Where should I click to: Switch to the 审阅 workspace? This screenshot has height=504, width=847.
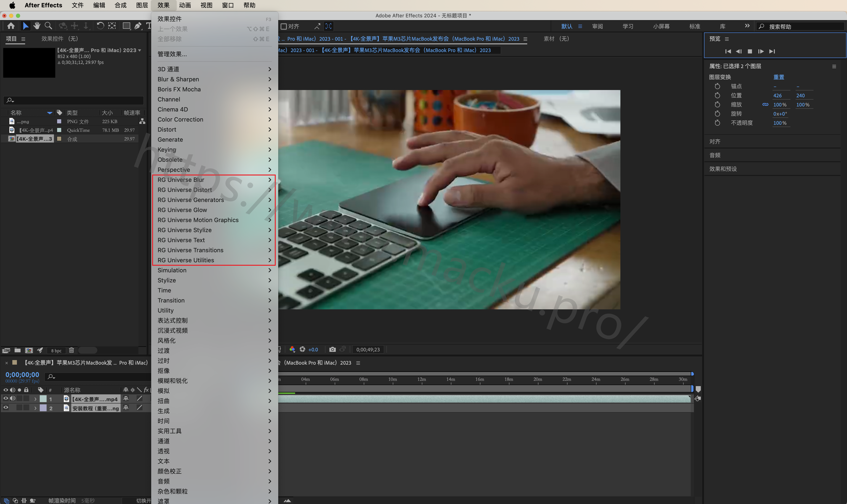point(598,26)
